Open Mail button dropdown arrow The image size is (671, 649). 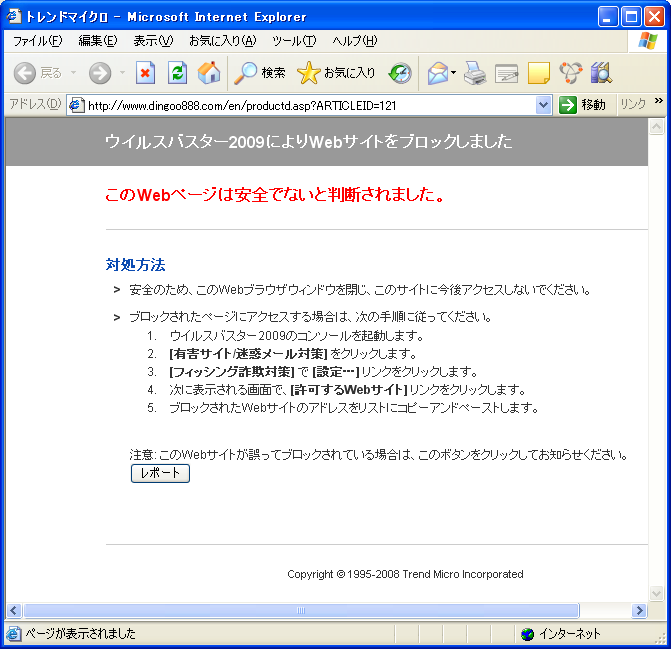point(454,73)
